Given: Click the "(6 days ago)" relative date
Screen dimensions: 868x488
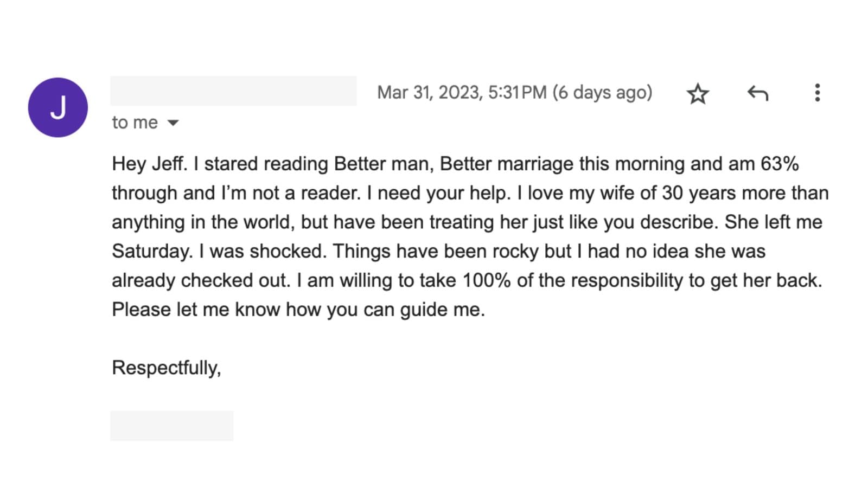Looking at the screenshot, I should (x=602, y=93).
